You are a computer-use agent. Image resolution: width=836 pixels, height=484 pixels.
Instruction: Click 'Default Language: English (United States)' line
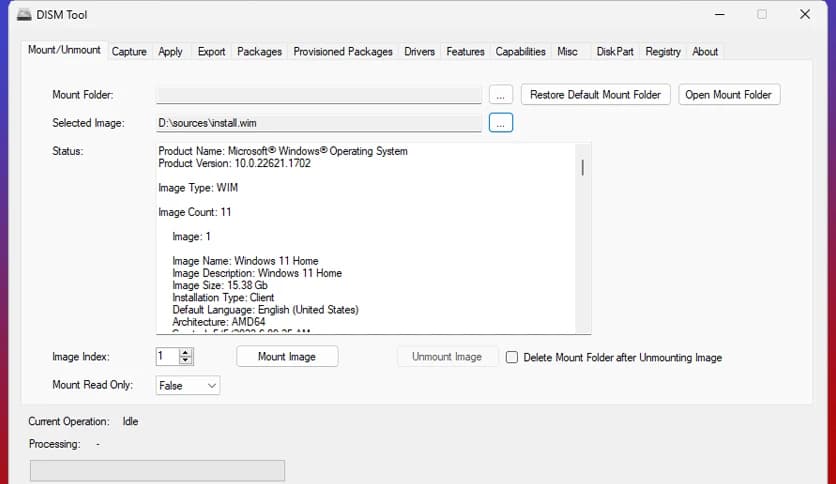[x=266, y=310]
